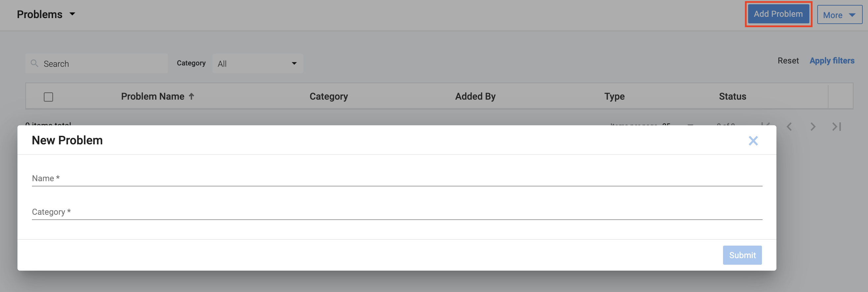The width and height of the screenshot is (868, 292).
Task: Focus the Name field in New Problem
Action: [x=397, y=178]
